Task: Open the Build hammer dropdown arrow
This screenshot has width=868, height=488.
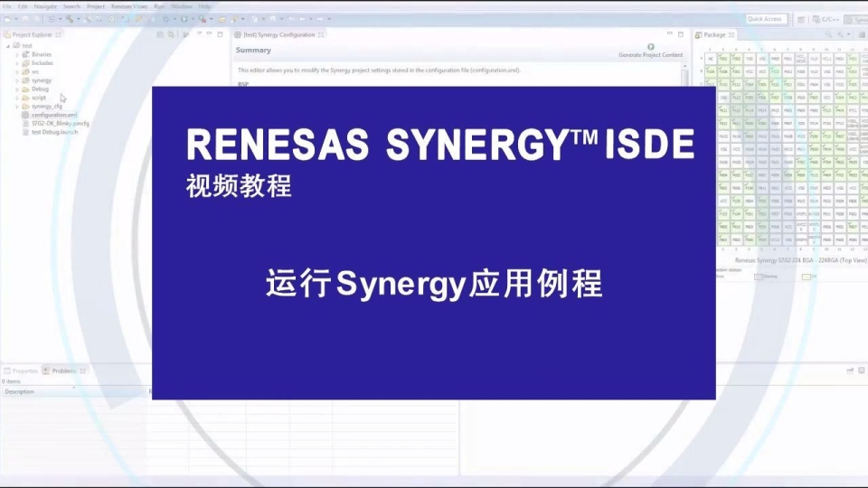Action: [x=78, y=19]
